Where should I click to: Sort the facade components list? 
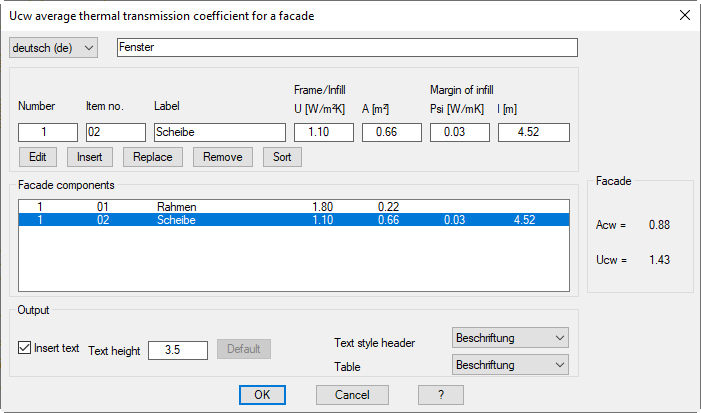282,157
